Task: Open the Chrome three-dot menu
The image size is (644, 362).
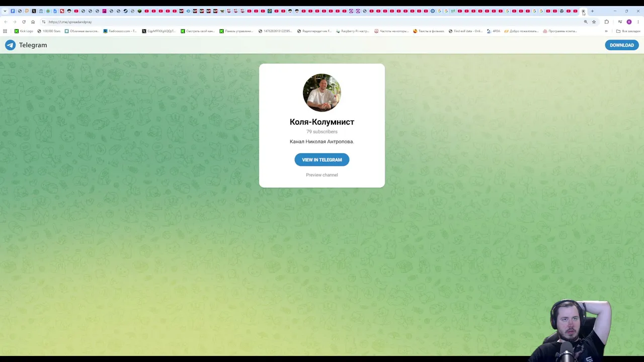Action: [x=638, y=22]
